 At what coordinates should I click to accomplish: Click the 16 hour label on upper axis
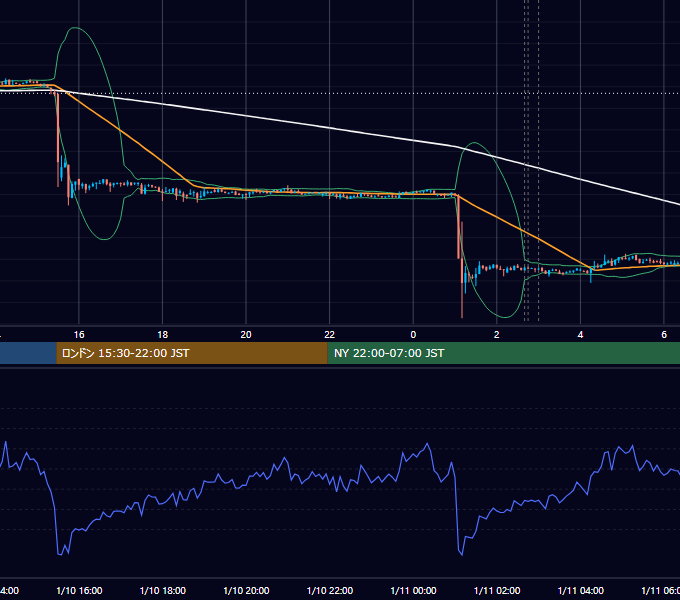pyautogui.click(x=79, y=335)
